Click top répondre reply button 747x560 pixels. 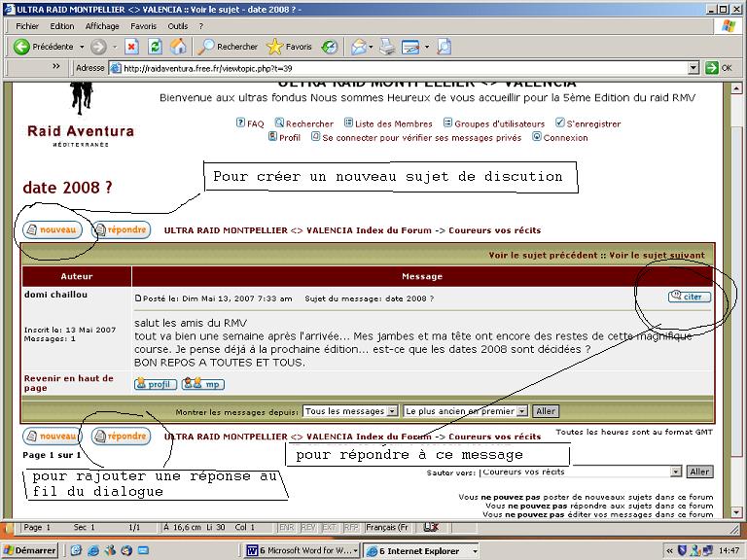point(121,230)
